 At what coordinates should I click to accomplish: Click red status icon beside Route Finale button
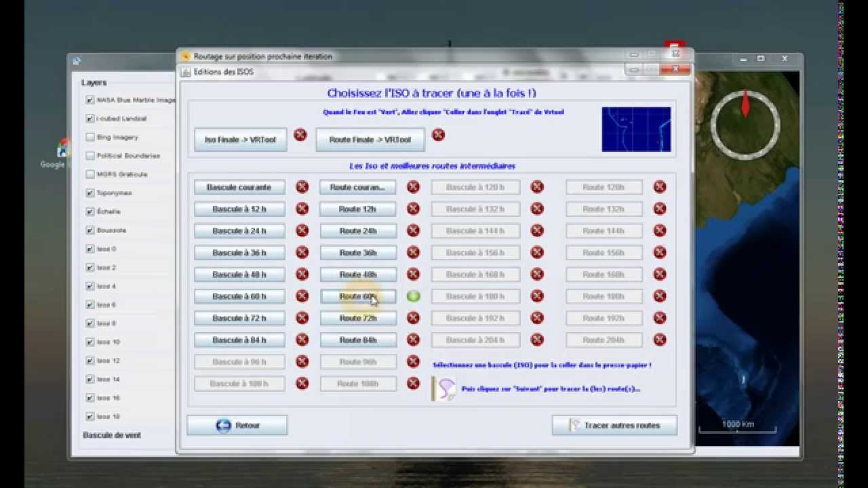[438, 135]
